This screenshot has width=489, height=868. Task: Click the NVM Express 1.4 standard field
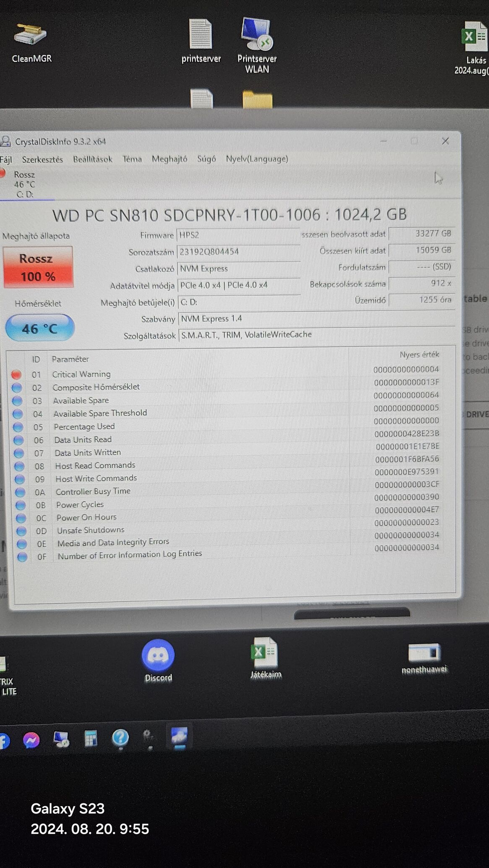(x=316, y=319)
